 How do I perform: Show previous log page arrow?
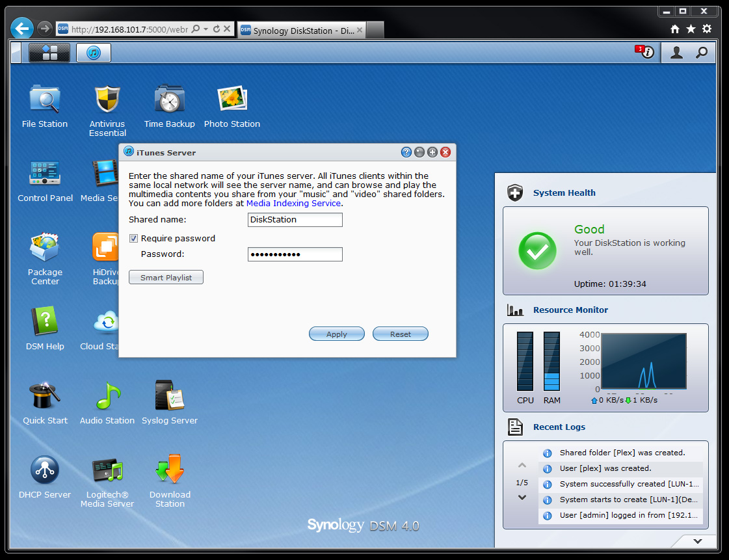[x=522, y=465]
